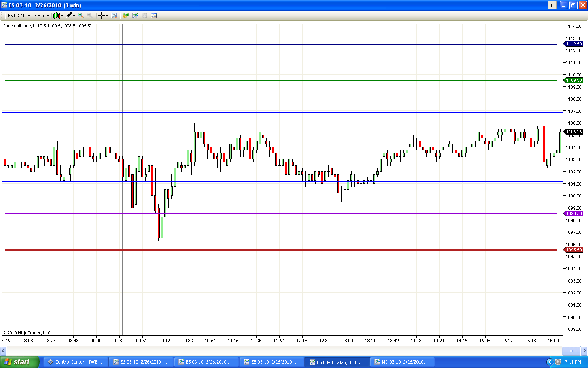Screen dimensions: 588x368
Task: Open the Windows start button
Action: coord(20,362)
